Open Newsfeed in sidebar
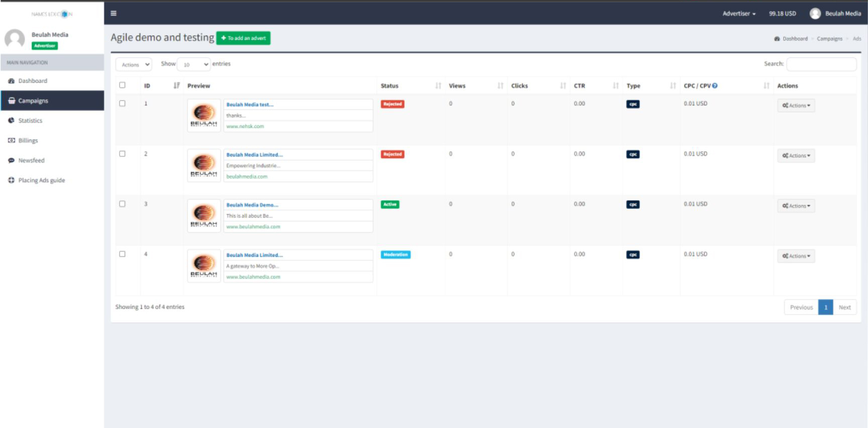 pyautogui.click(x=52, y=160)
